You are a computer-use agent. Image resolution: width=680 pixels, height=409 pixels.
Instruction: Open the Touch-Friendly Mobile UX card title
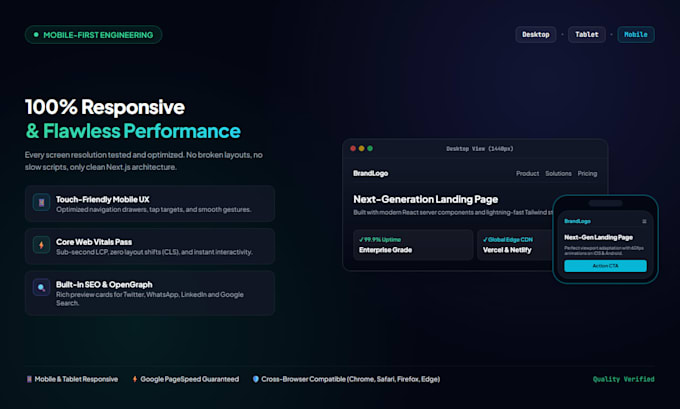[x=103, y=200]
